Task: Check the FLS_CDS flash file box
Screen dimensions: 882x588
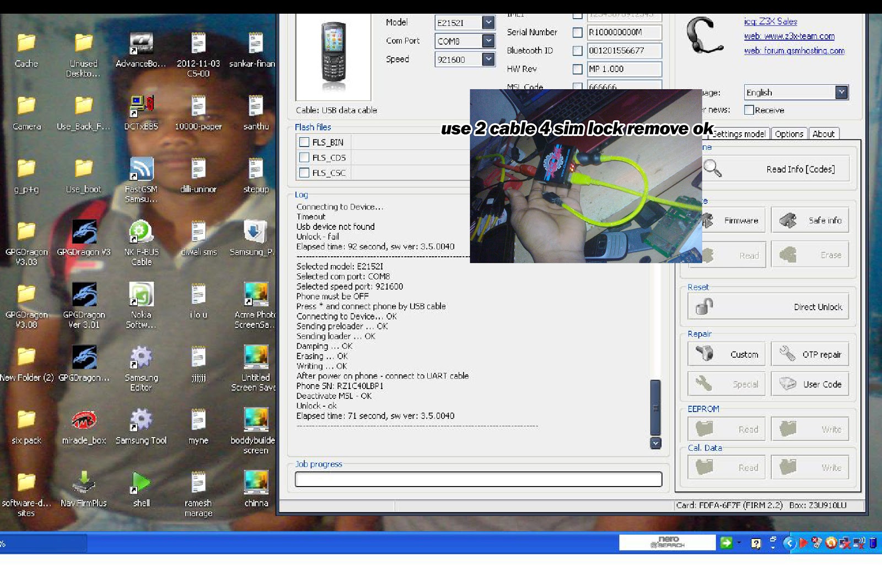Action: (304, 158)
